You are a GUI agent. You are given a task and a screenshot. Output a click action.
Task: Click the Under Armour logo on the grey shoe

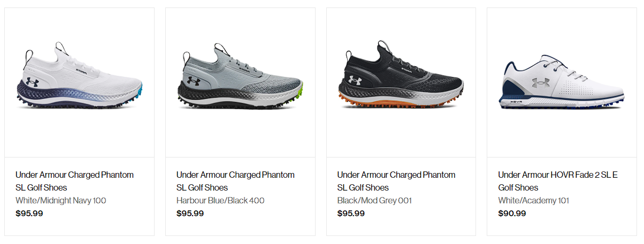(x=193, y=81)
